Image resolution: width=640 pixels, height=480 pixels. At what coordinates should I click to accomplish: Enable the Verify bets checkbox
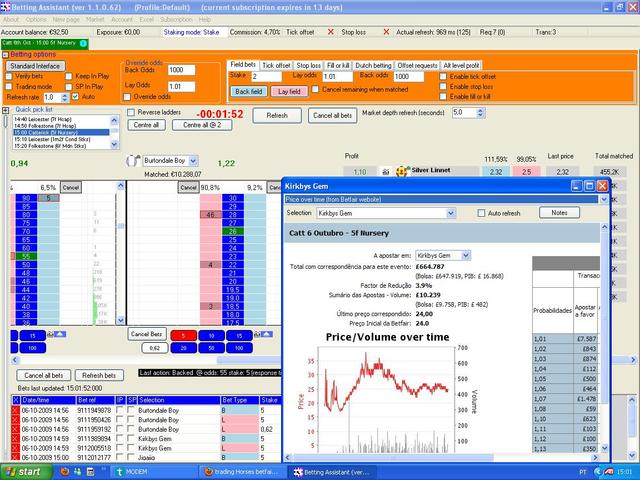(9, 76)
